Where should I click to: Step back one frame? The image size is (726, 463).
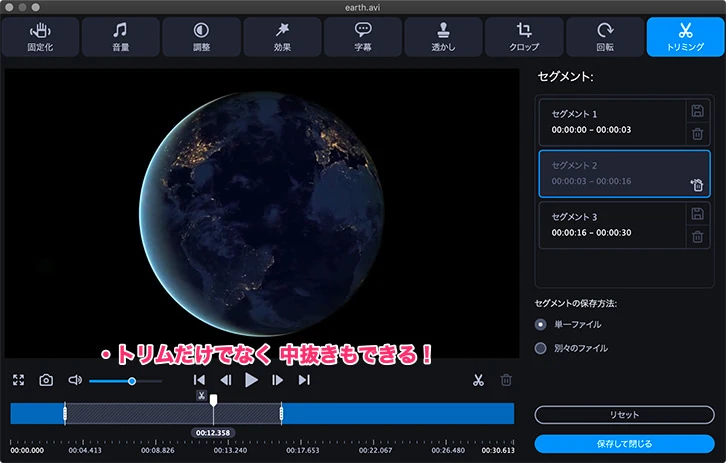(x=225, y=380)
